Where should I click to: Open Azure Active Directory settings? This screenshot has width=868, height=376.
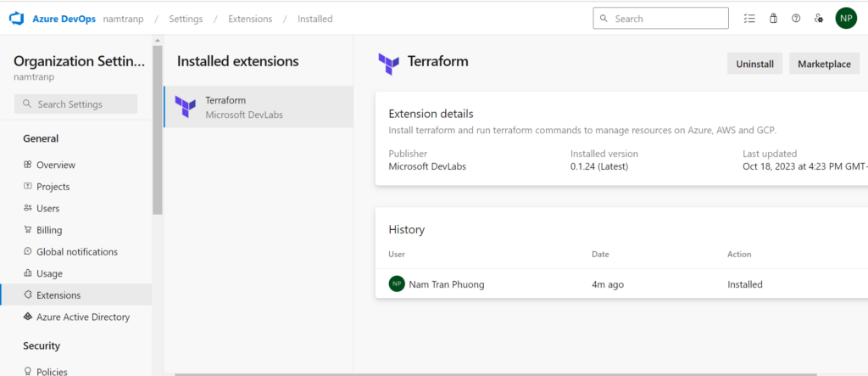click(x=82, y=317)
